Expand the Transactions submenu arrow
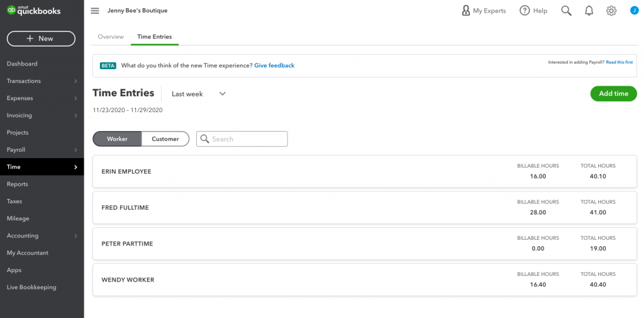 [x=75, y=81]
